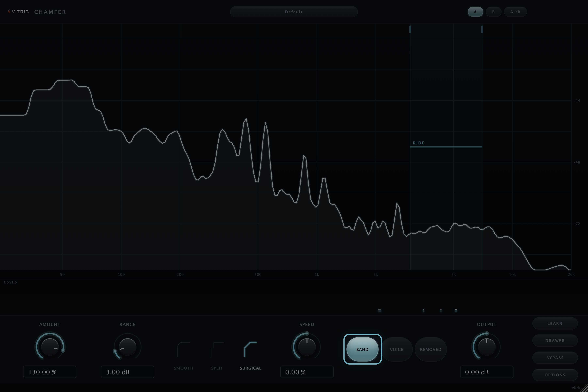This screenshot has width=588, height=392.
Task: Copy state A to B
Action: point(515,12)
